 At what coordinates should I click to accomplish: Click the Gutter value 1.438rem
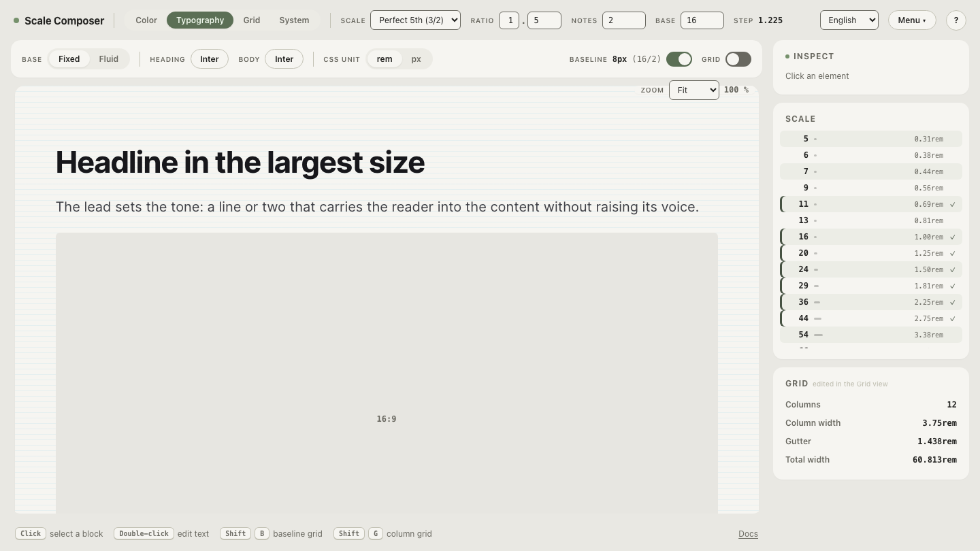(x=937, y=441)
